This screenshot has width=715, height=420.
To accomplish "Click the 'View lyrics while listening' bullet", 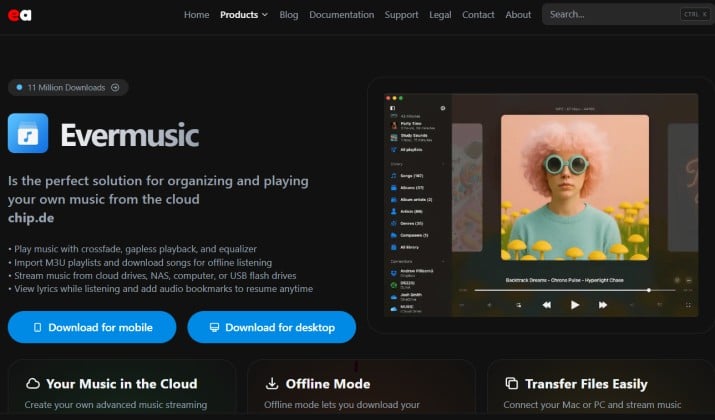I will pyautogui.click(x=161, y=289).
